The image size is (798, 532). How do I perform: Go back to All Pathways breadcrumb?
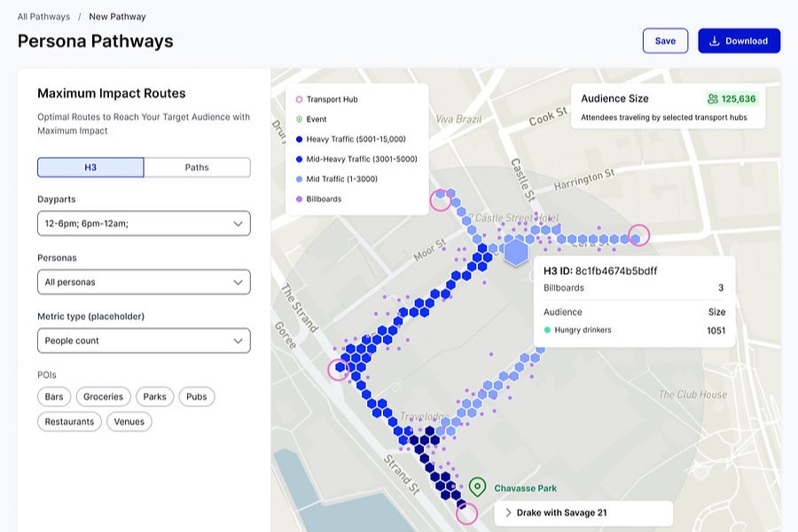pyautogui.click(x=43, y=16)
